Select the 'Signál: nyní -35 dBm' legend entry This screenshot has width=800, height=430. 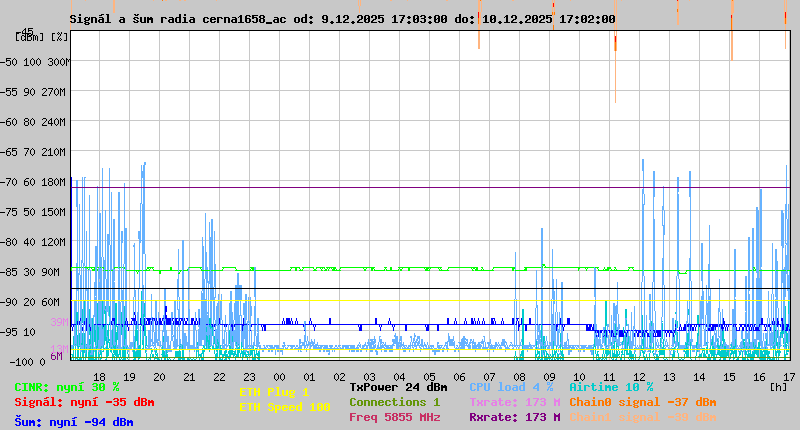84,402
